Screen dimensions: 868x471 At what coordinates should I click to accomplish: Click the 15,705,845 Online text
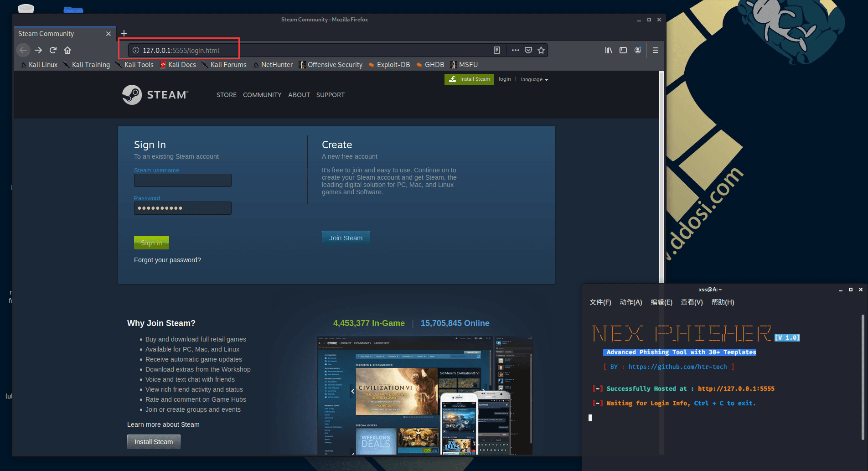(x=455, y=323)
